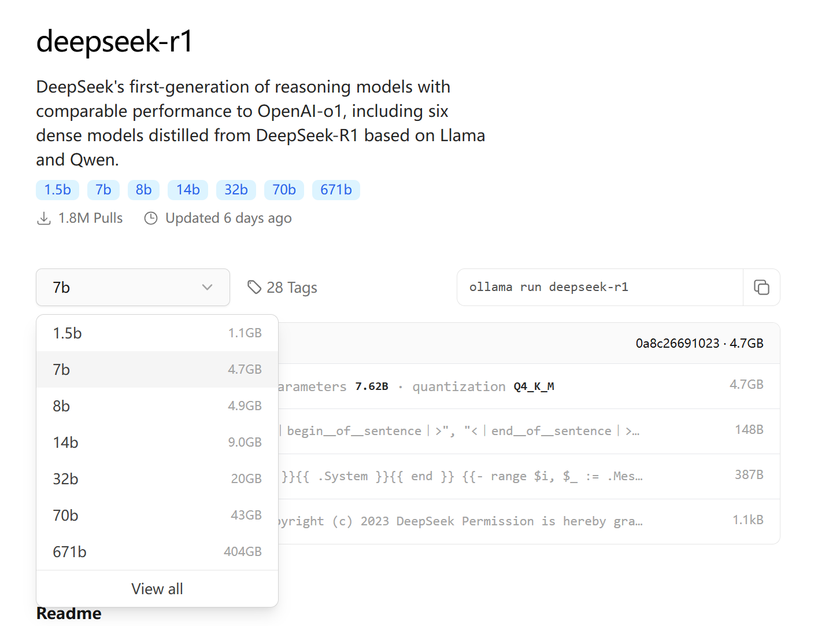Click the 14b blue tag badge
This screenshot has height=626, width=840.
pos(188,190)
